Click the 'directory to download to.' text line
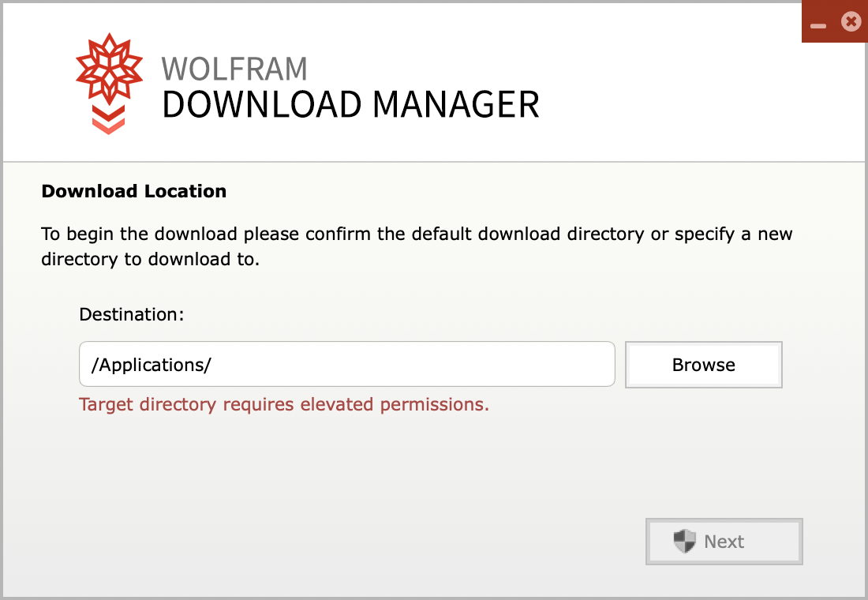This screenshot has height=600, width=868. (x=150, y=259)
